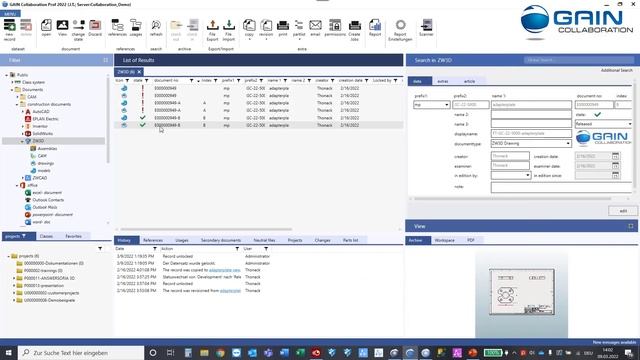The width and height of the screenshot is (640, 360).
Task: Switch to the Parts list tab
Action: (350, 240)
